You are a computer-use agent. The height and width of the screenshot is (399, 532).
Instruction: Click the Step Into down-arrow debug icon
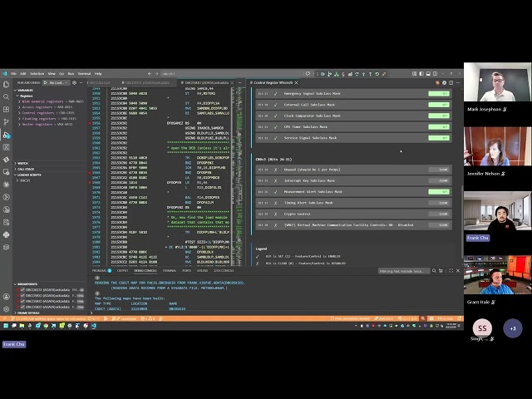pyautogui.click(x=363, y=74)
